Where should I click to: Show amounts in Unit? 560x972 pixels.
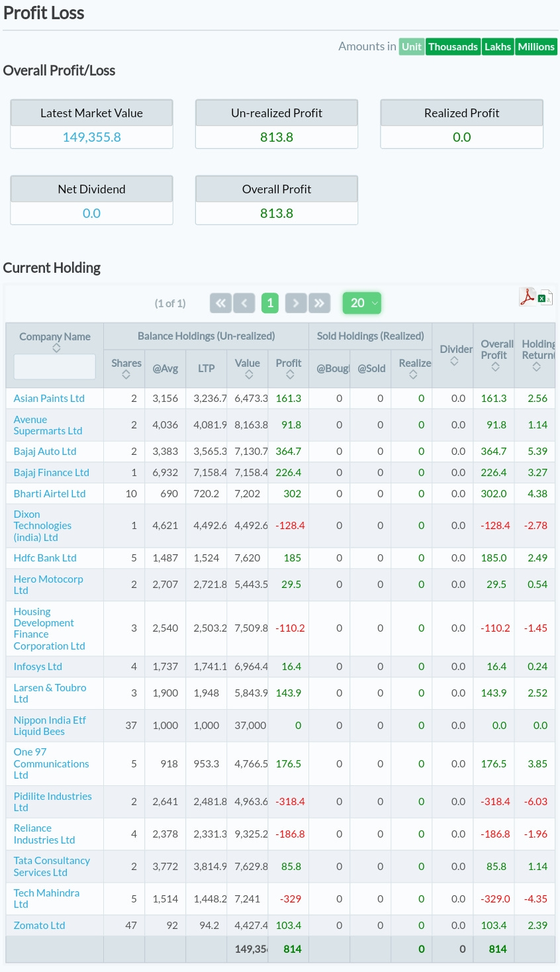pos(411,46)
